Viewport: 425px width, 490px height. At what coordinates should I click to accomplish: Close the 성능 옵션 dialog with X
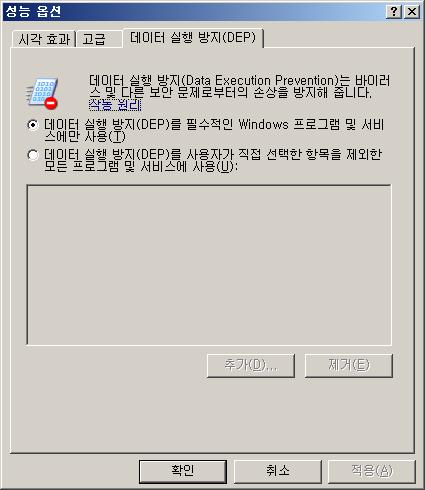(412, 12)
